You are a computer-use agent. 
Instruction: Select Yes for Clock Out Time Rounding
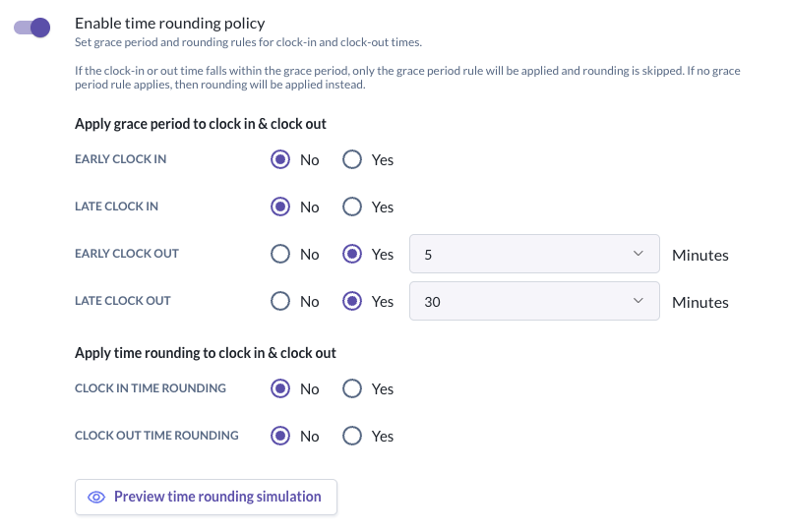coord(352,436)
